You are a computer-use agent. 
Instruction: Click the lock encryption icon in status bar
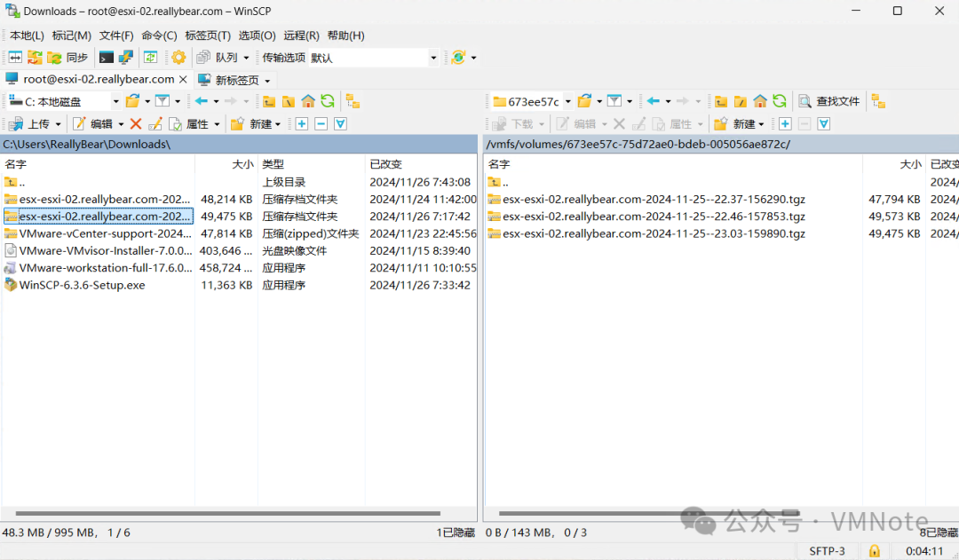[x=875, y=551]
